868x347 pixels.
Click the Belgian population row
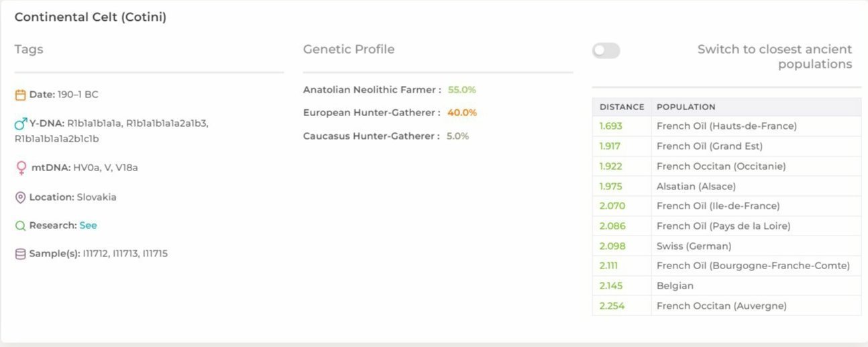726,286
